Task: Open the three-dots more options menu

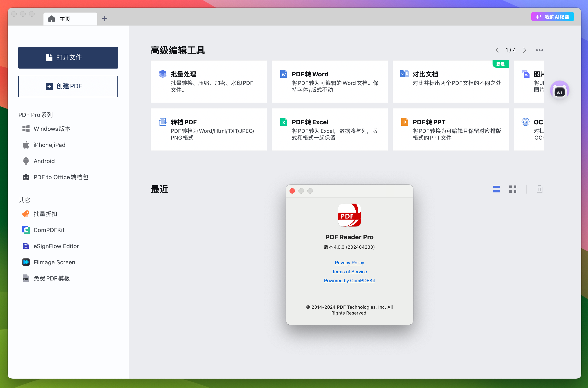Action: (540, 50)
